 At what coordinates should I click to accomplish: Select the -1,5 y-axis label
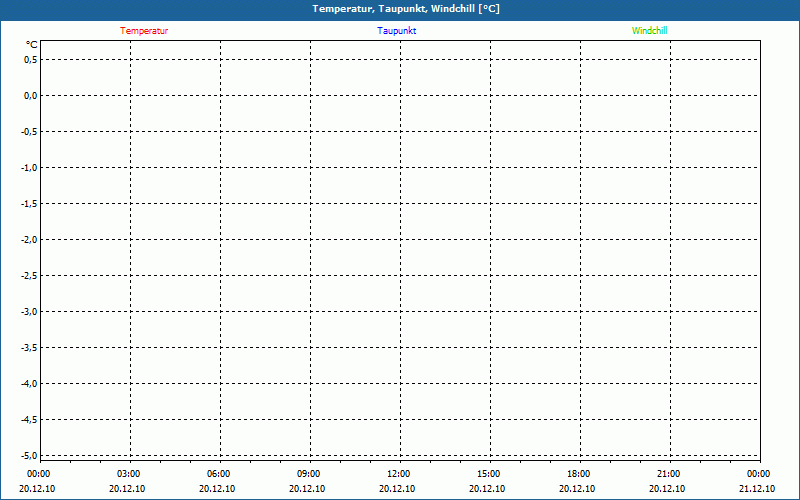(29, 204)
